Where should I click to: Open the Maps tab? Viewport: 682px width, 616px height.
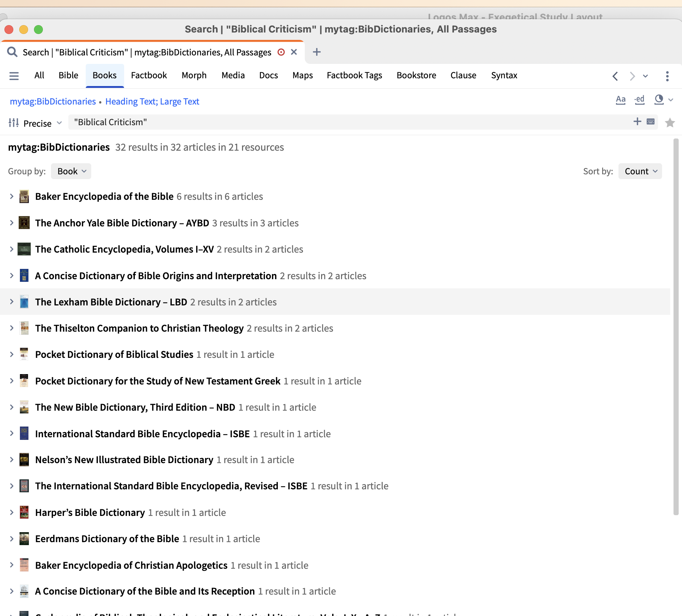click(x=303, y=75)
